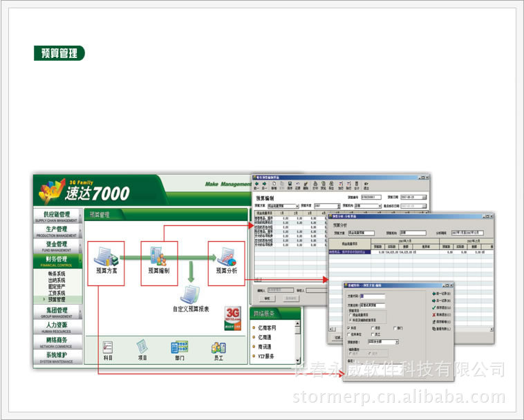
Task: Open the 科目 accounts icon
Action: coord(108,350)
